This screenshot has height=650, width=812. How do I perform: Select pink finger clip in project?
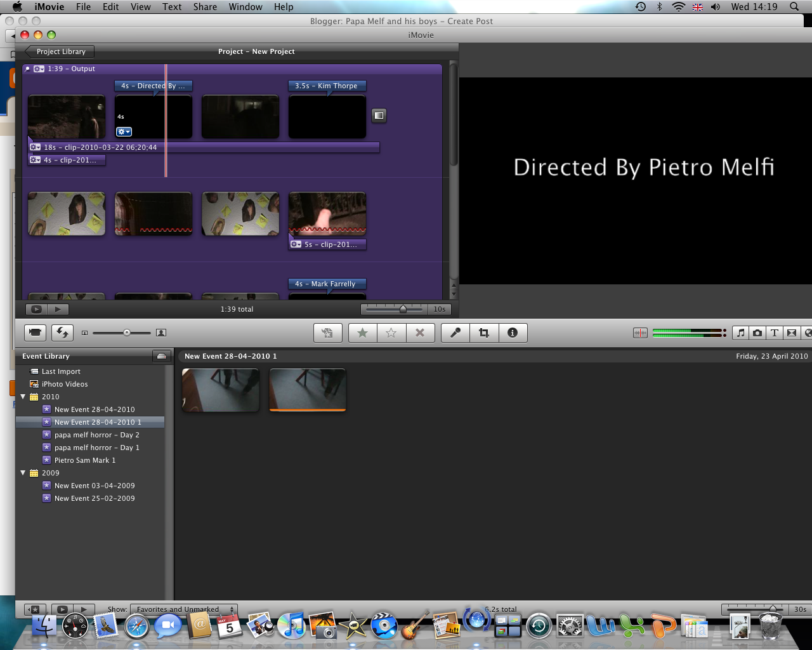click(327, 214)
